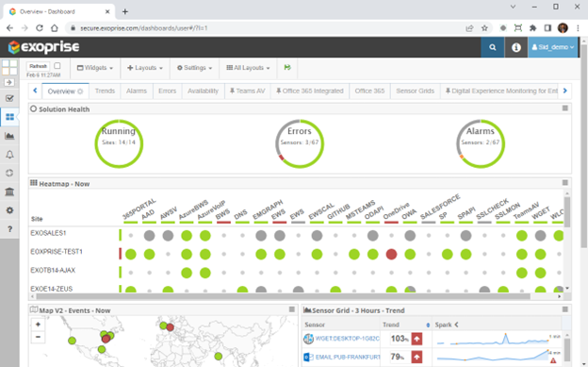The width and height of the screenshot is (588, 367).
Task: Click the red OneDrive dot for EOXPRISE-TEST1
Action: click(391, 255)
